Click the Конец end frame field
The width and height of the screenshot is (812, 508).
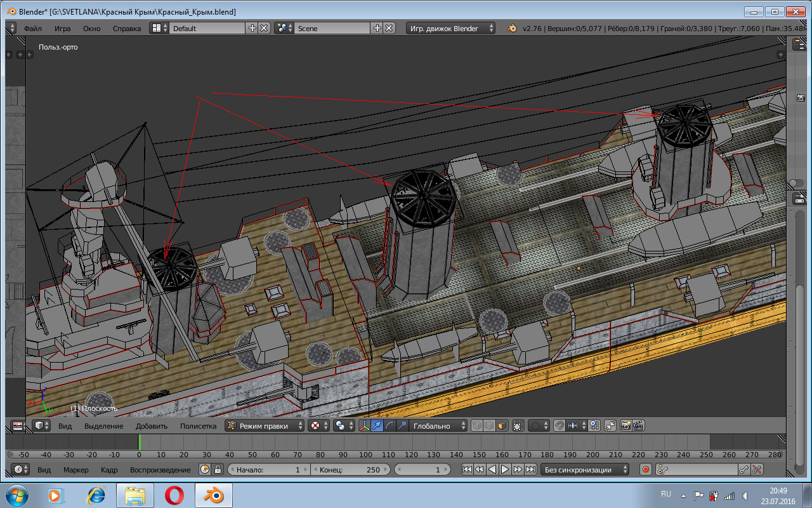[x=350, y=470]
